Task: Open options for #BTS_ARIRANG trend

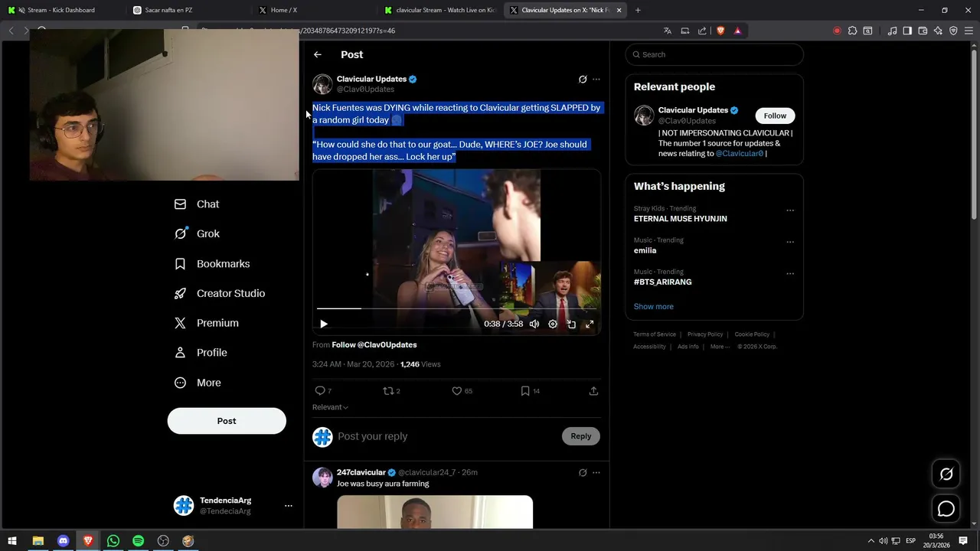Action: pos(790,273)
